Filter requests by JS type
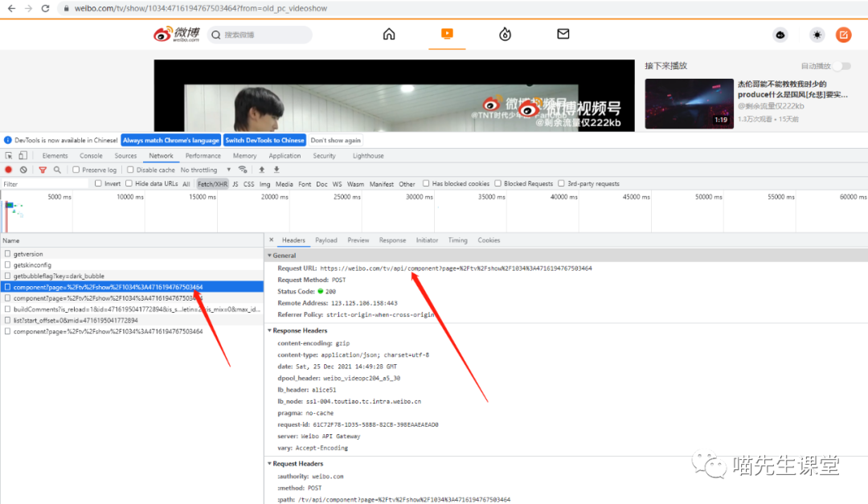 235,184
